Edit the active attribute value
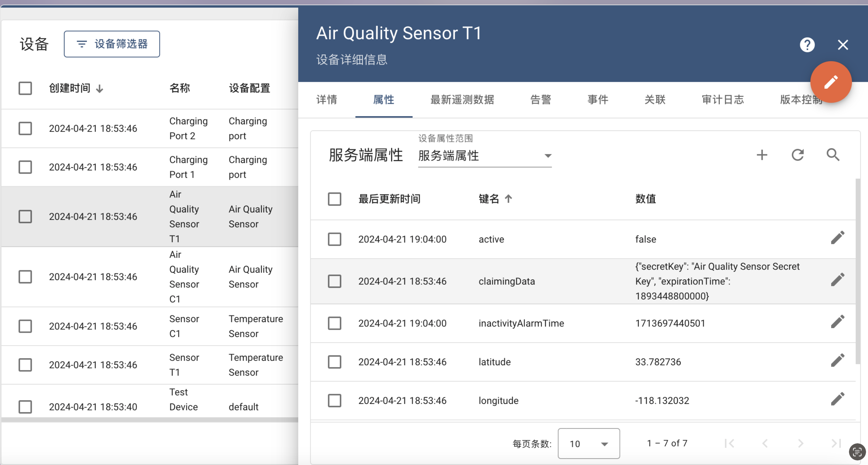 [x=837, y=238]
